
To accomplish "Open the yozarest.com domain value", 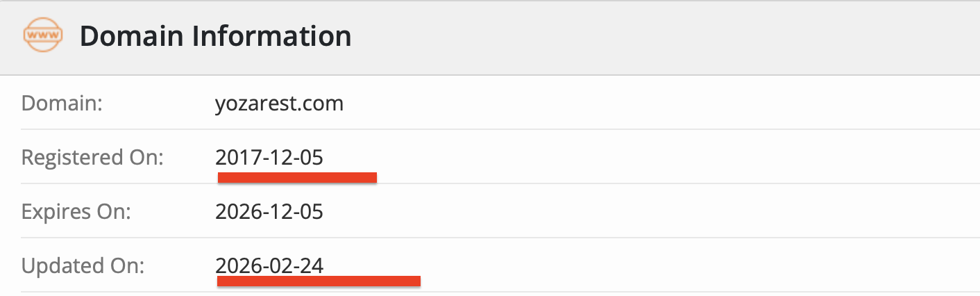I will pyautogui.click(x=279, y=104).
